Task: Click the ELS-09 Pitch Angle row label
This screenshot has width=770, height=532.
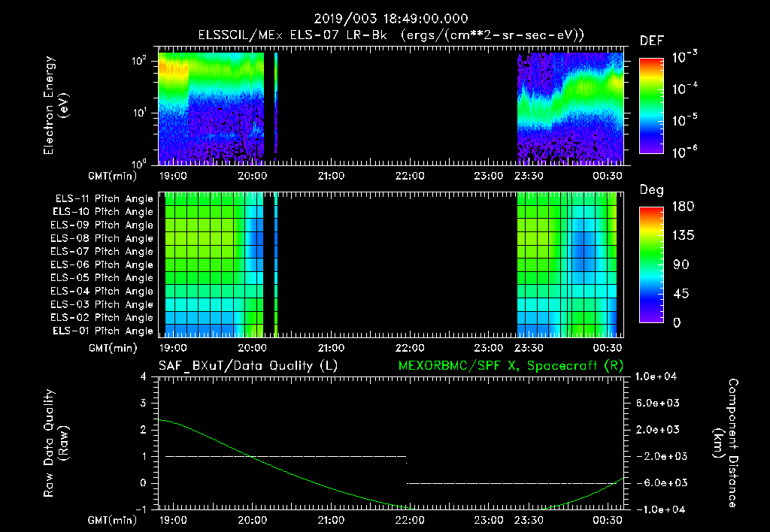Action: [102, 225]
